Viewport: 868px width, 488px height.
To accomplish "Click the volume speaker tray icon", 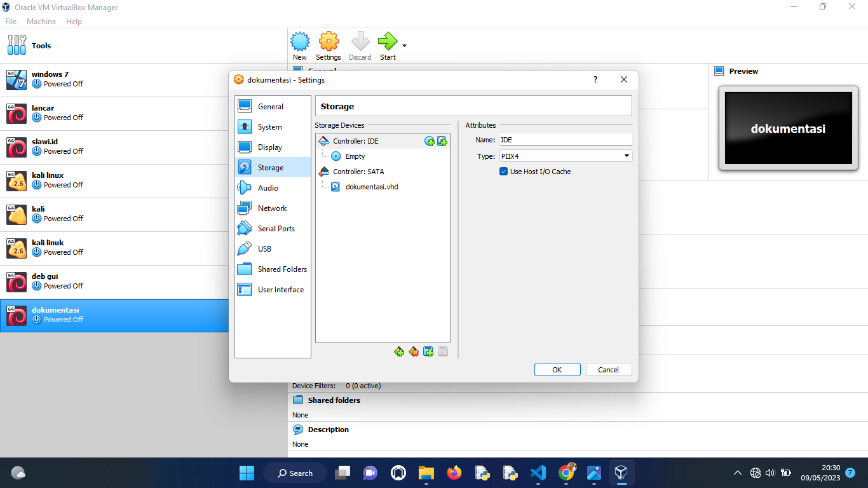I will (x=770, y=473).
